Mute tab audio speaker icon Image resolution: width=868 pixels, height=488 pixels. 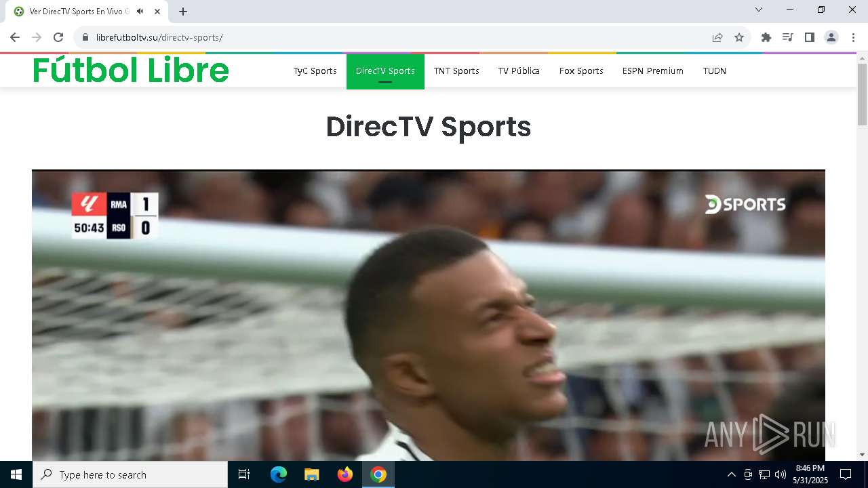[x=140, y=12]
